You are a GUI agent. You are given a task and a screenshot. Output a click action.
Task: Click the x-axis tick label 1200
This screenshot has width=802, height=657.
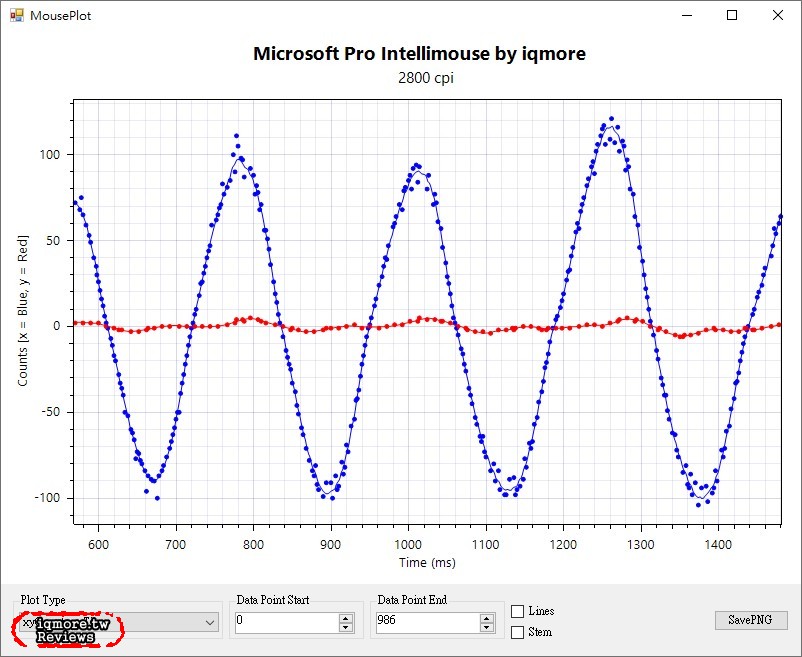[x=563, y=545]
